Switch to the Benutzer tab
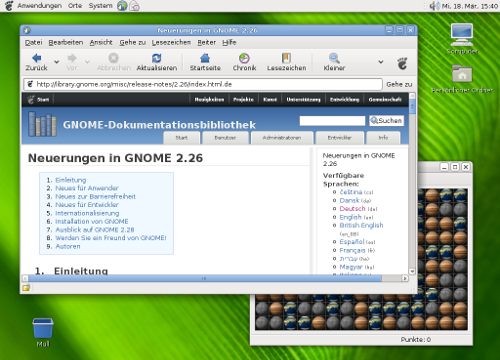The height and width of the screenshot is (360, 500). (x=225, y=138)
